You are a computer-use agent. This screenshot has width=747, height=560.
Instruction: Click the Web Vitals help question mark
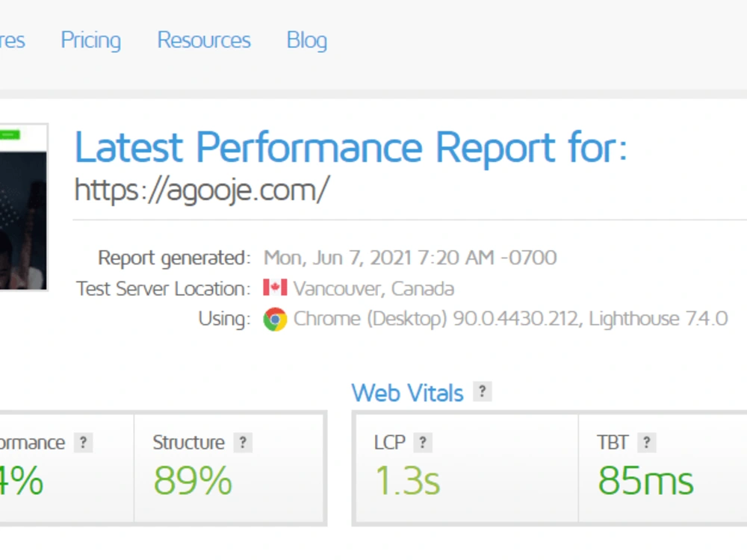pyautogui.click(x=482, y=392)
